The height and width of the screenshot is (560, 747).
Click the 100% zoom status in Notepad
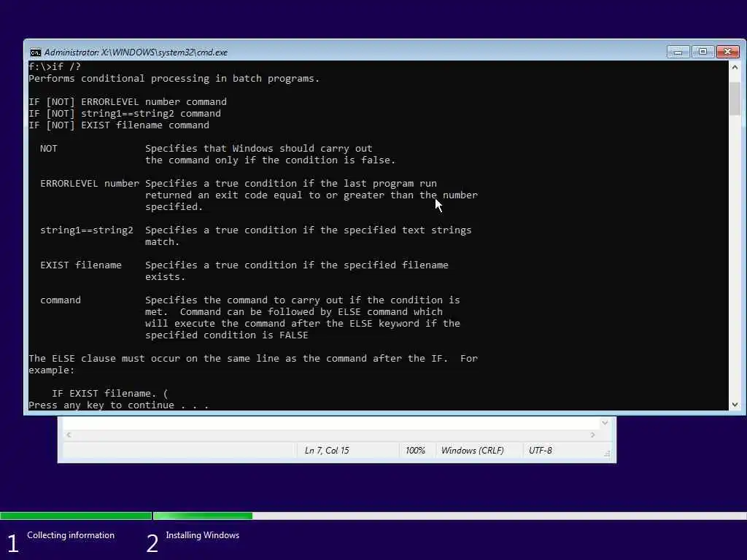415,451
